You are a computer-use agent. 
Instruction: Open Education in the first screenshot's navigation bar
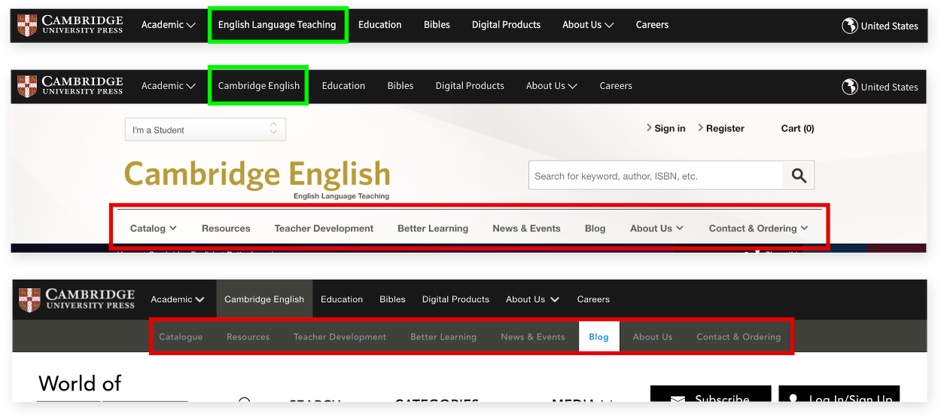click(380, 25)
